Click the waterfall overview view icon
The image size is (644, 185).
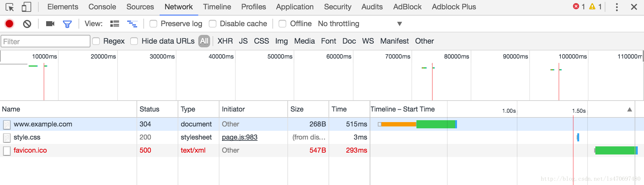point(132,24)
